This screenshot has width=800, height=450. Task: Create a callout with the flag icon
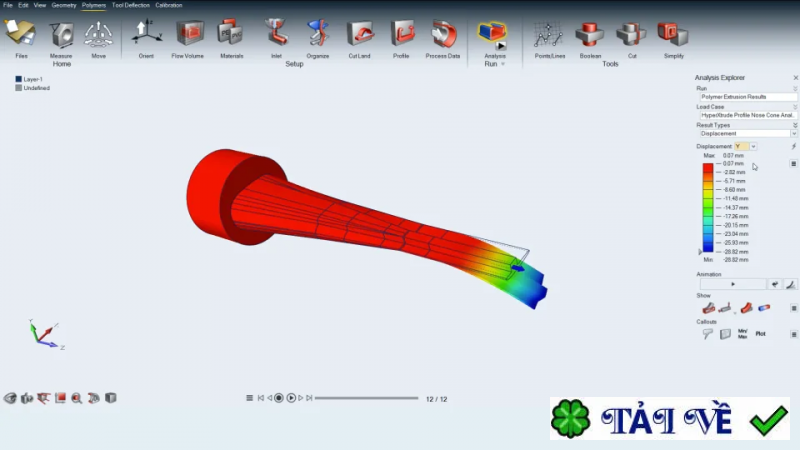[x=708, y=334]
